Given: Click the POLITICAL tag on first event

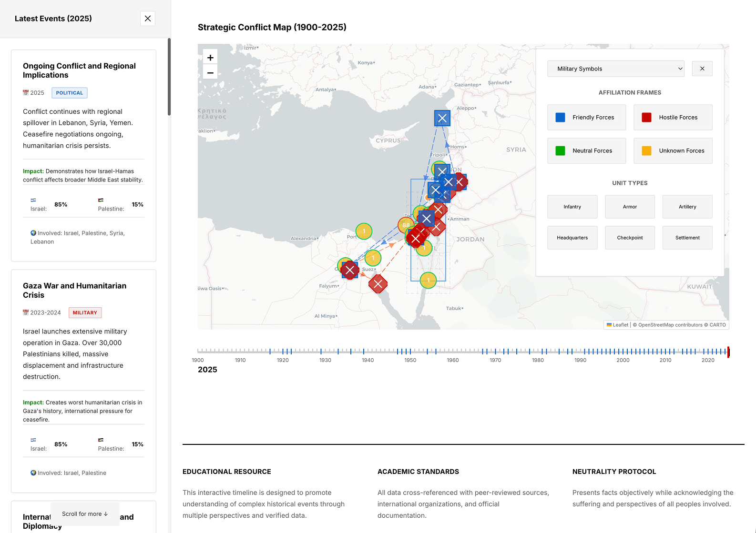Looking at the screenshot, I should coord(70,93).
